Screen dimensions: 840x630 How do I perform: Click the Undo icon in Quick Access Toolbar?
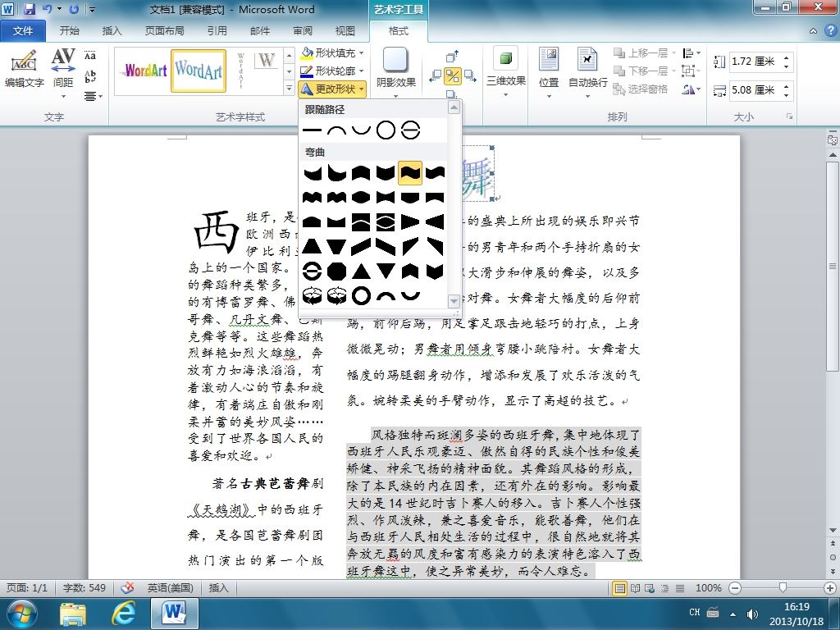47,9
